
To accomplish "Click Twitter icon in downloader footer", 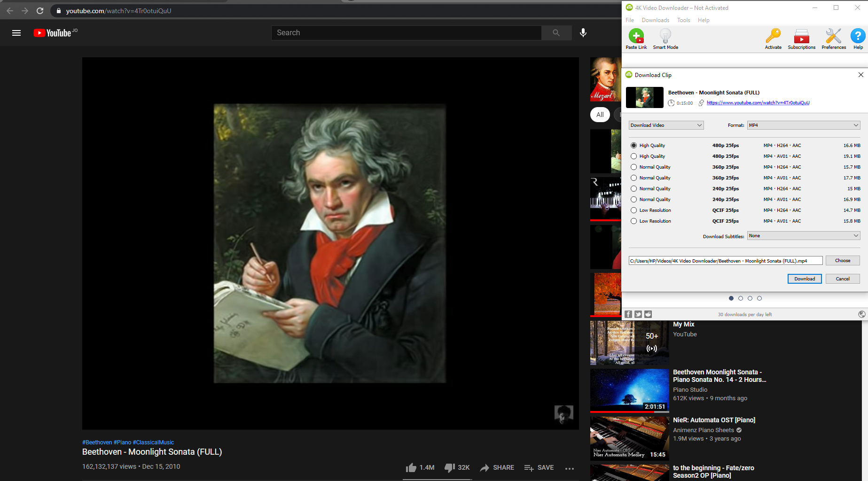I will (638, 314).
